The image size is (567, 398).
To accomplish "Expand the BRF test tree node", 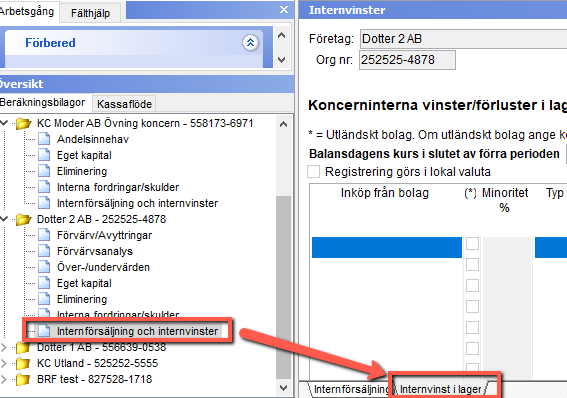I will [x=4, y=379].
